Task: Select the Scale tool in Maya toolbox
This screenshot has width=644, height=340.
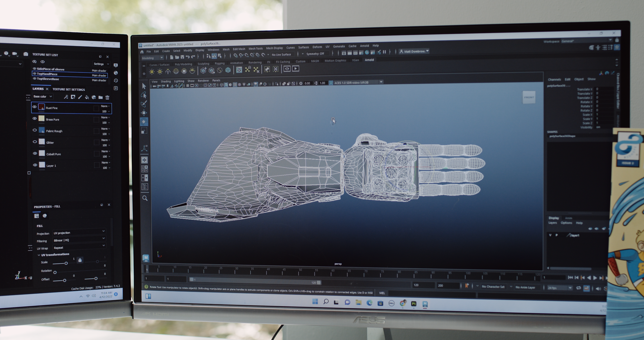Action: tap(144, 131)
